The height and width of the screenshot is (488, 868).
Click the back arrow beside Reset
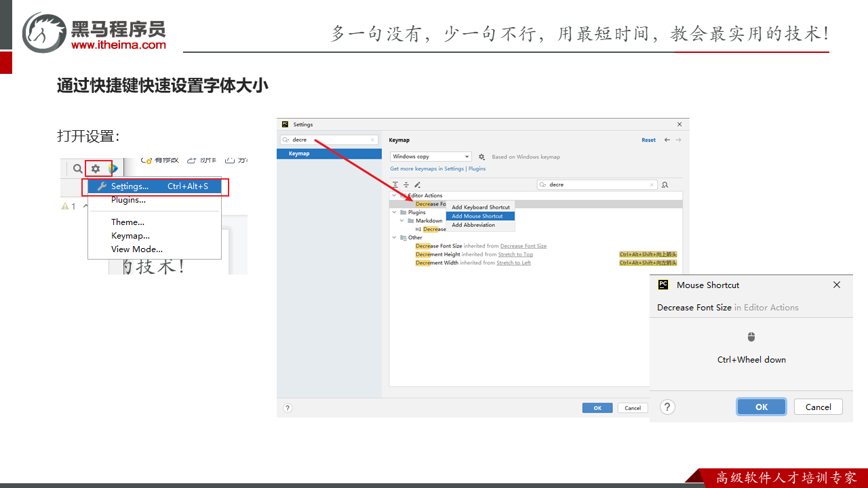pos(667,140)
